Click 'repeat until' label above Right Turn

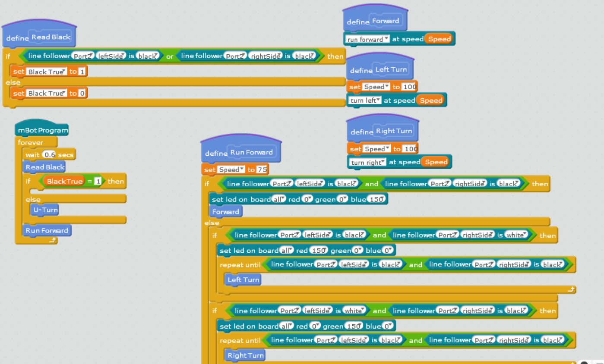tap(240, 341)
